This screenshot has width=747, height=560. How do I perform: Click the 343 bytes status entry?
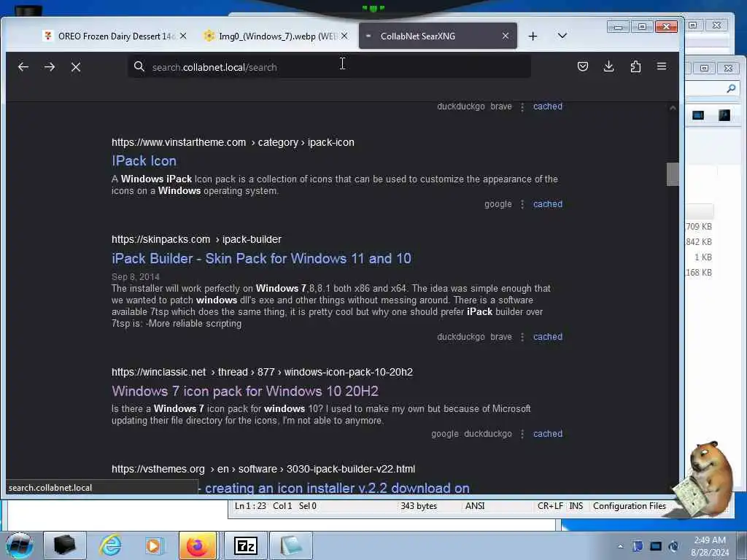click(418, 506)
